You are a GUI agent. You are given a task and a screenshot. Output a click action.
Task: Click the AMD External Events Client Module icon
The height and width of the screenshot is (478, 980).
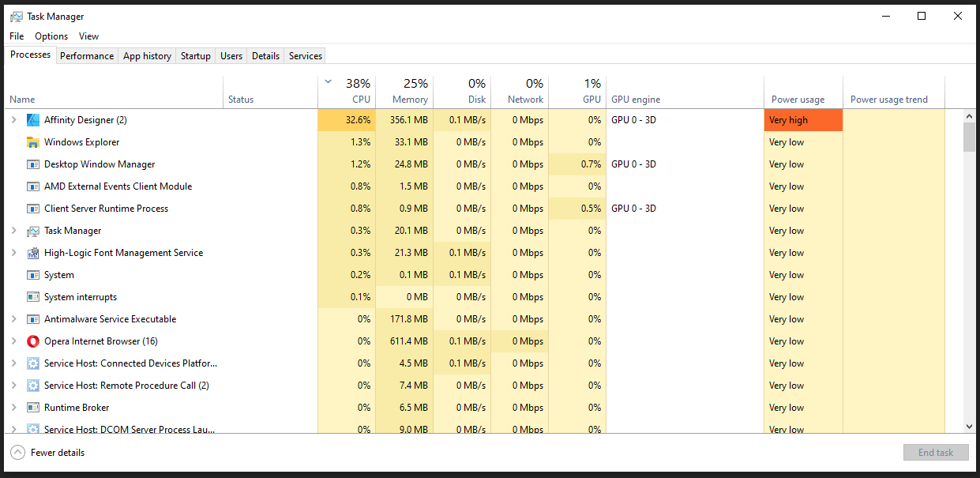pyautogui.click(x=32, y=186)
